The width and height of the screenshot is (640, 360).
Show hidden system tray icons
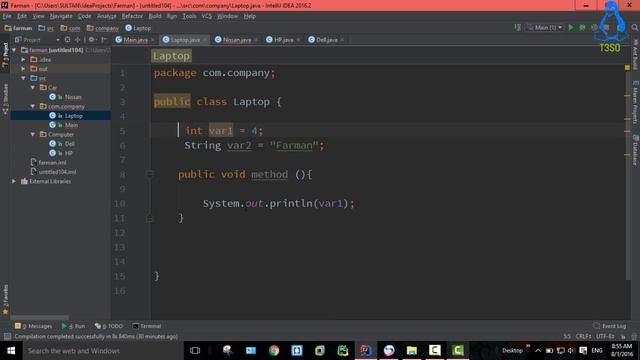pos(538,351)
